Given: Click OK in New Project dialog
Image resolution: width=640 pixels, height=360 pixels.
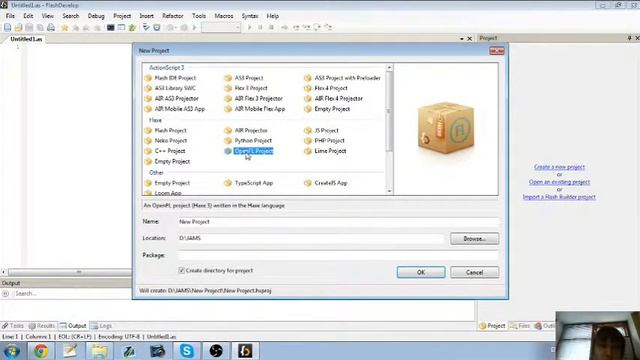Looking at the screenshot, I should pos(421,272).
